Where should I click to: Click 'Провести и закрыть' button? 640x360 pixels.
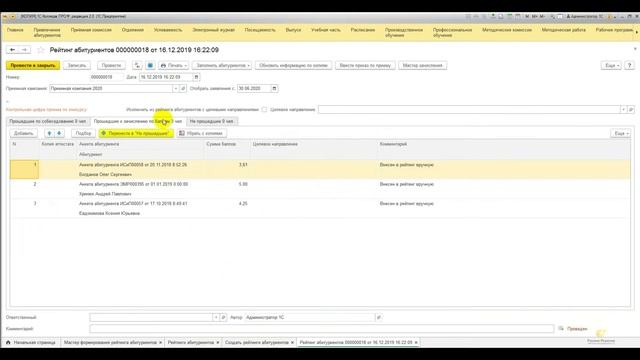pyautogui.click(x=33, y=65)
